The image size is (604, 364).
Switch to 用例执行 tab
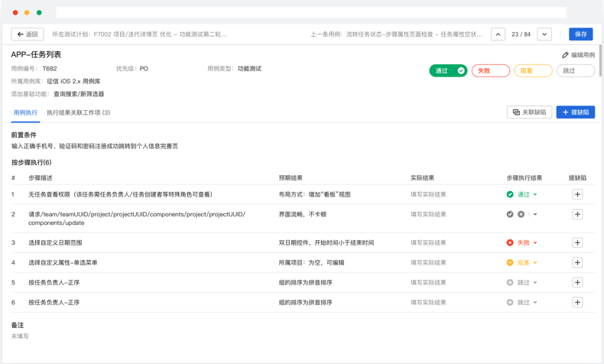25,112
